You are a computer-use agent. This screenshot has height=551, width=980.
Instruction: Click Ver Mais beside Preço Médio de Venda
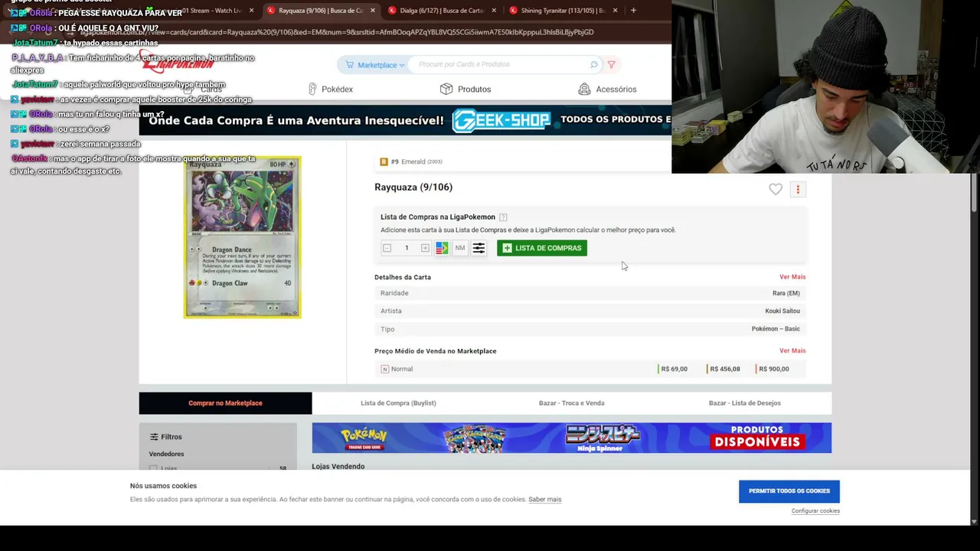click(792, 350)
